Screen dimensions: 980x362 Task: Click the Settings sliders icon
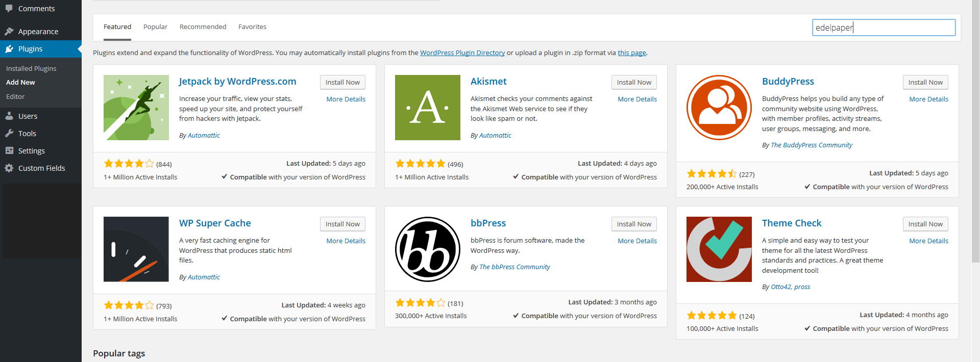coord(9,151)
